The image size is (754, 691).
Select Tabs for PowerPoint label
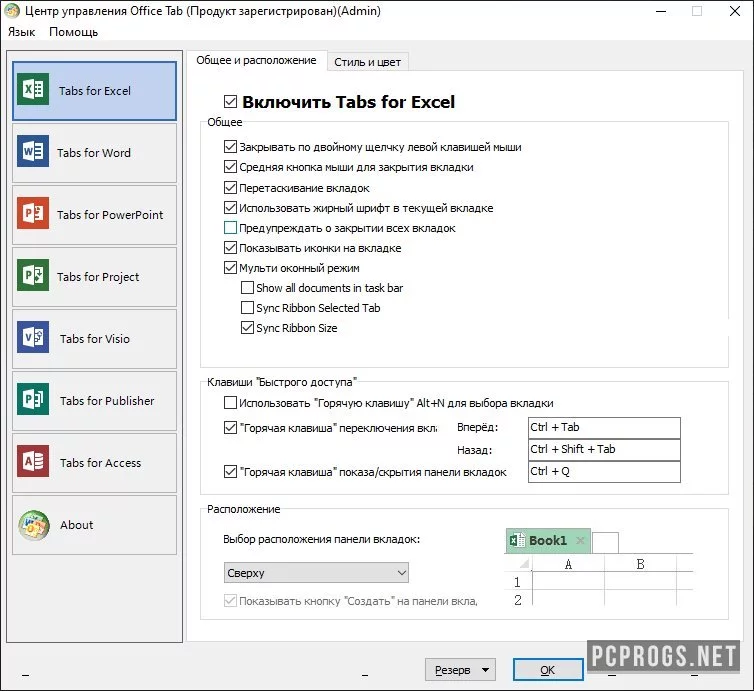coord(110,214)
